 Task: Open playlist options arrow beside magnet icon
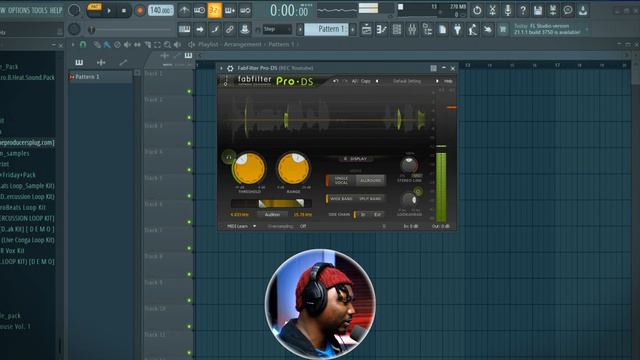click(73, 44)
